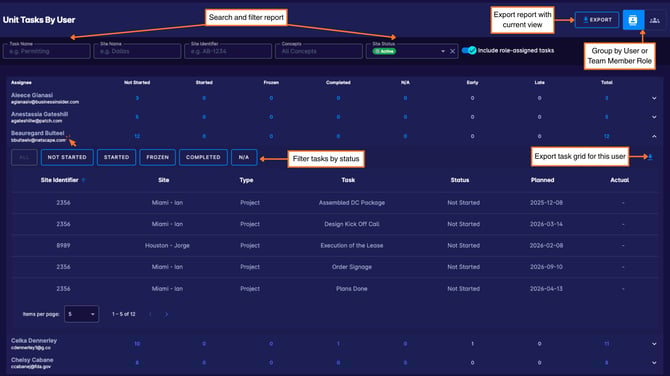Screen dimensions: 670x376
Task: Click the Type column header
Action: pos(246,180)
